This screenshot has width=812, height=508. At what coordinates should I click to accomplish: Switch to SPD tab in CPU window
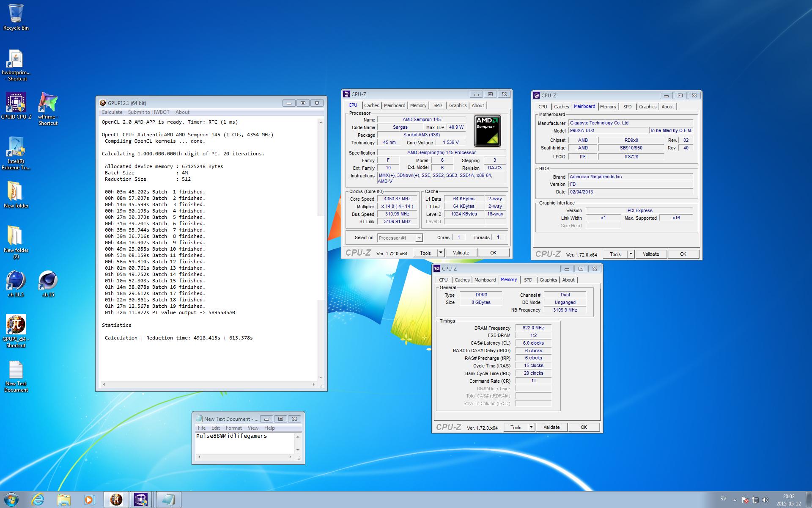tap(437, 105)
